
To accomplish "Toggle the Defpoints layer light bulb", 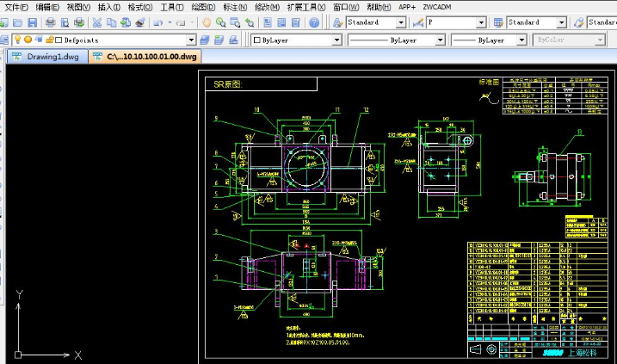I will click(x=17, y=40).
